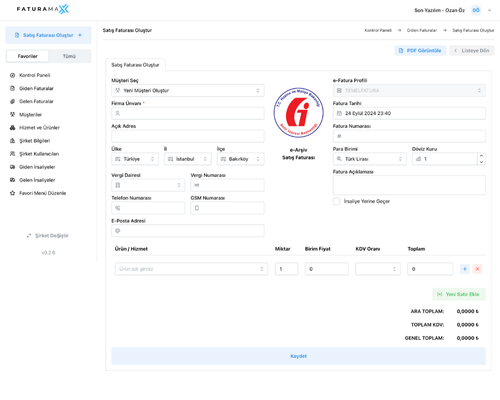Click the Giden İrsaliyeler truck icon

tap(13, 167)
